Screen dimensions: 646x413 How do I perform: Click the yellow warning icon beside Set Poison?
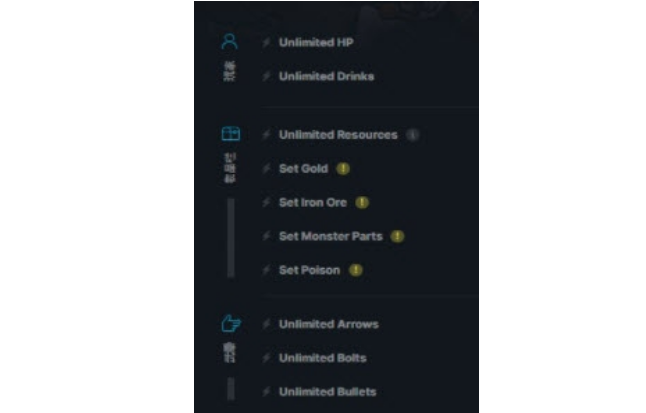[x=355, y=271]
